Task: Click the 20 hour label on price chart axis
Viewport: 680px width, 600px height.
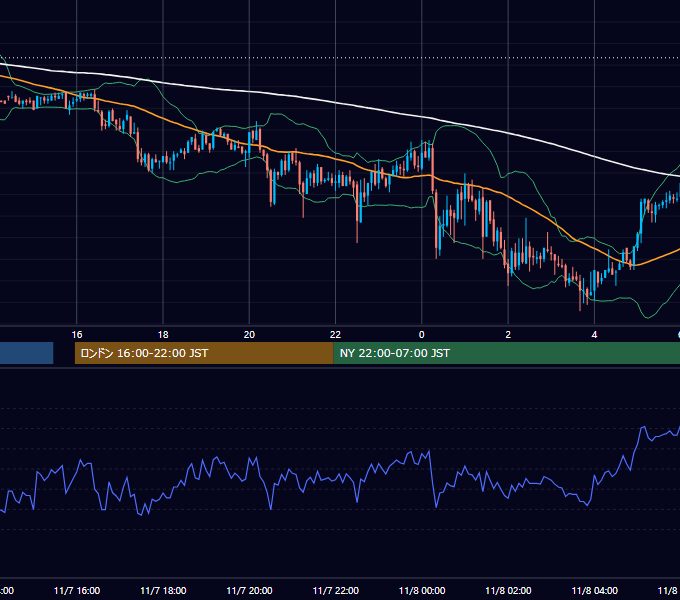Action: pyautogui.click(x=249, y=335)
